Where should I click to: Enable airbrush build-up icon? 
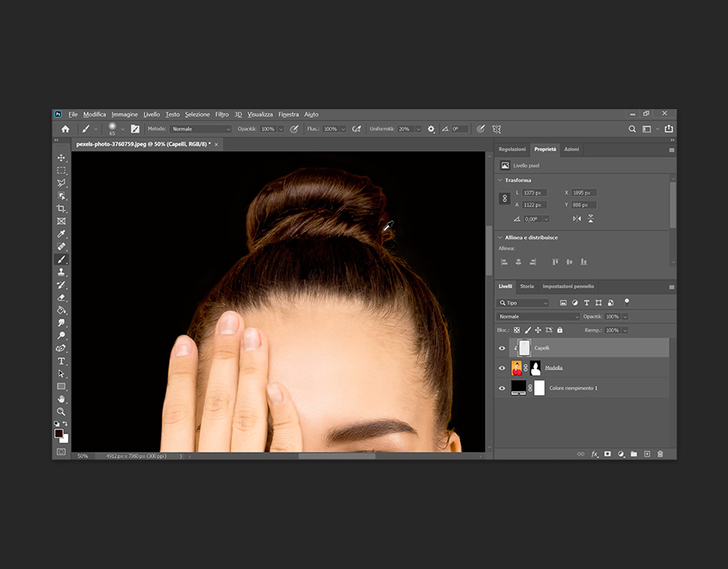pos(357,129)
